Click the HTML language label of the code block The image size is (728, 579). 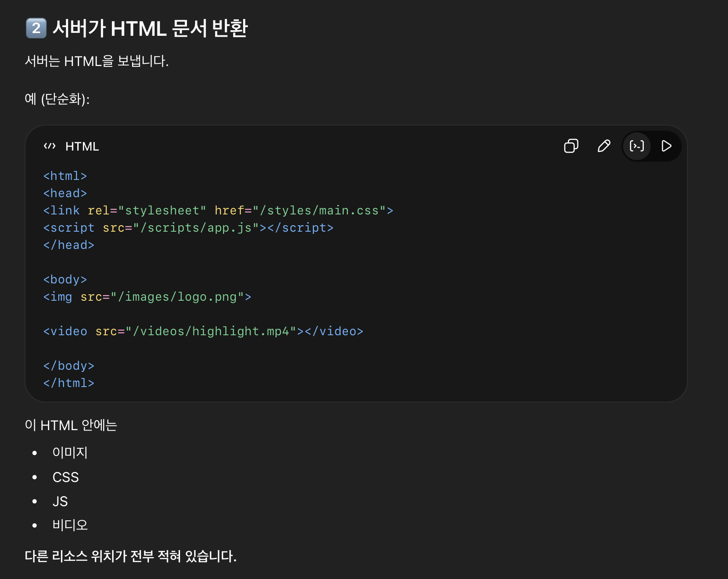pos(82,147)
